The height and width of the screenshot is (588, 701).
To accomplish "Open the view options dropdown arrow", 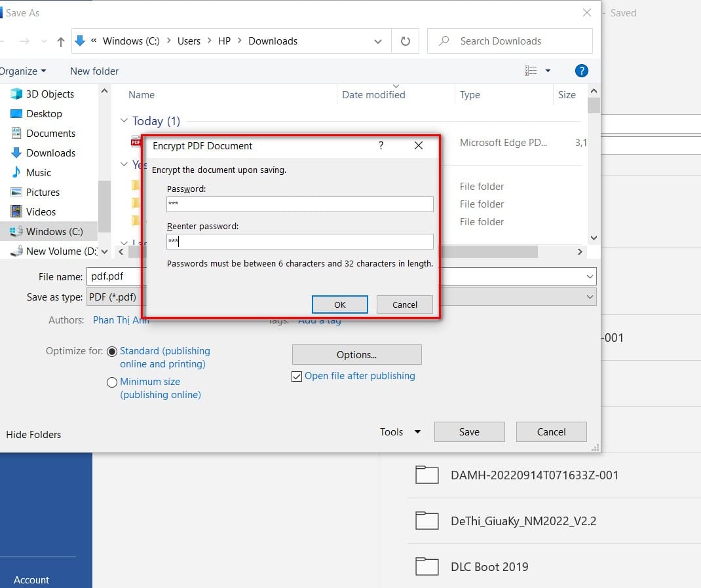I will click(548, 71).
